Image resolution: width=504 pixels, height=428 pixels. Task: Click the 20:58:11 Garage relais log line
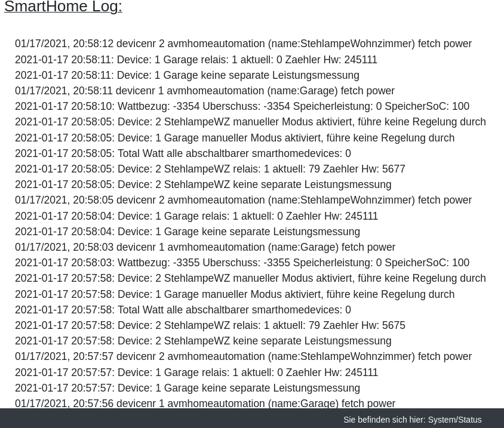196,60
